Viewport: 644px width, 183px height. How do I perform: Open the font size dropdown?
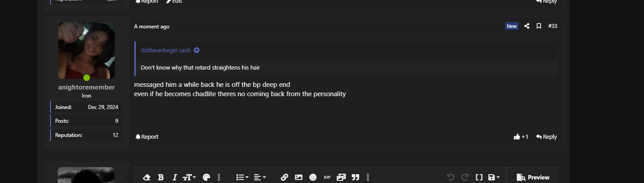(189, 177)
